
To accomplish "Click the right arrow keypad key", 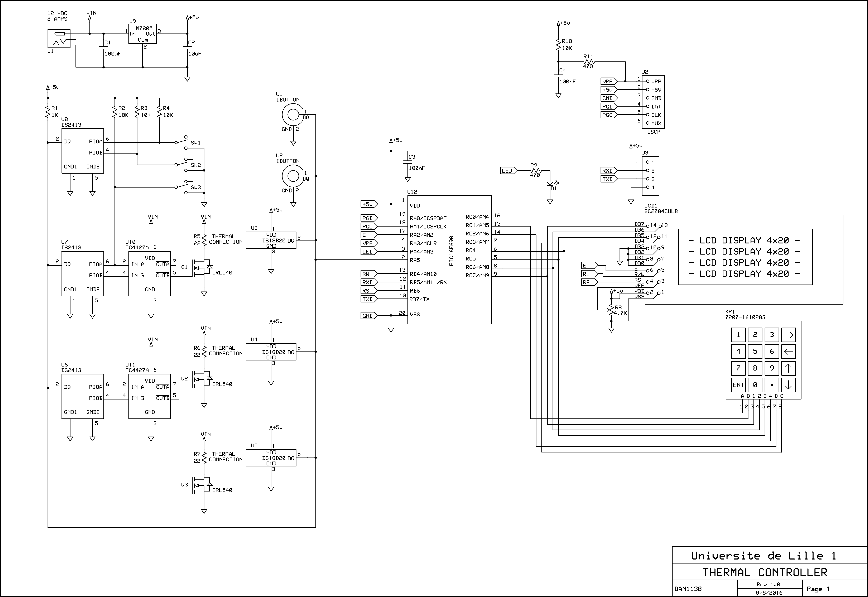I will [788, 335].
